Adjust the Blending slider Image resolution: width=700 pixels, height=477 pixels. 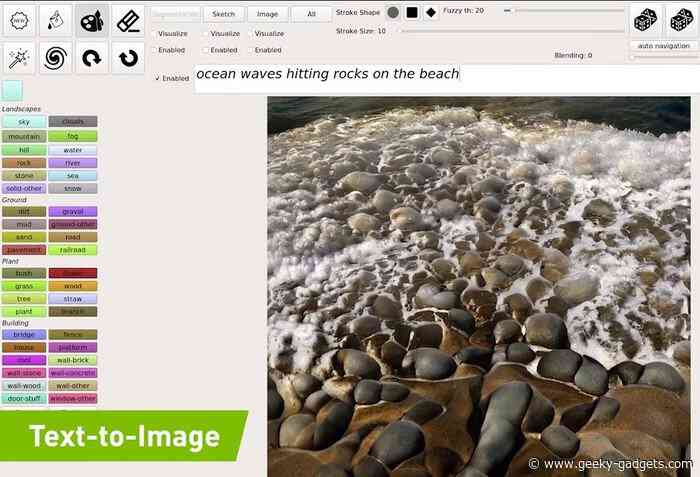[664, 57]
